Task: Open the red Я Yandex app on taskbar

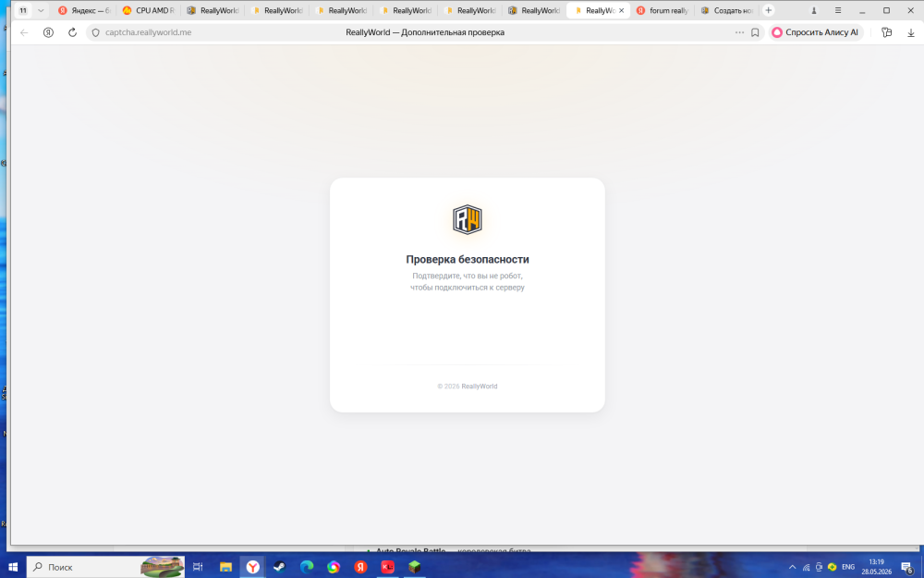Action: point(360,567)
